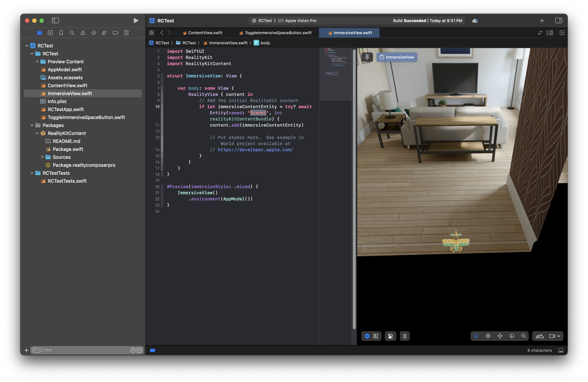Run the app with play button
This screenshot has width=588, height=382.
pos(136,21)
